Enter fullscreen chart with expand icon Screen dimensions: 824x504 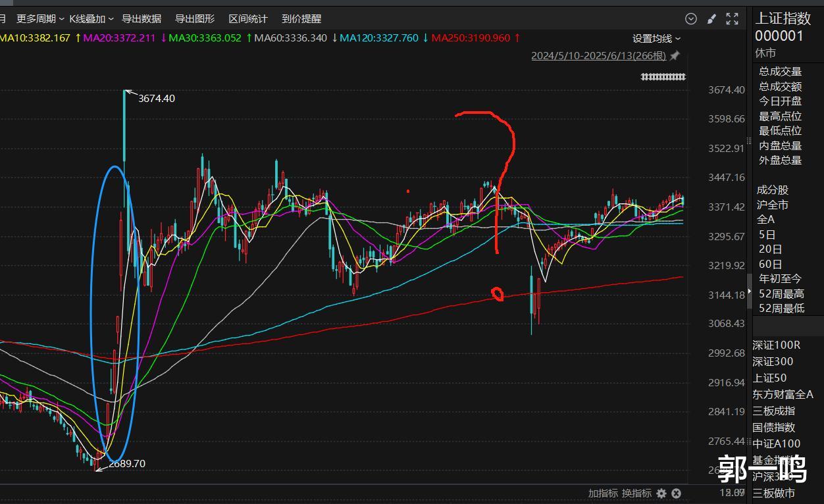pyautogui.click(x=732, y=19)
